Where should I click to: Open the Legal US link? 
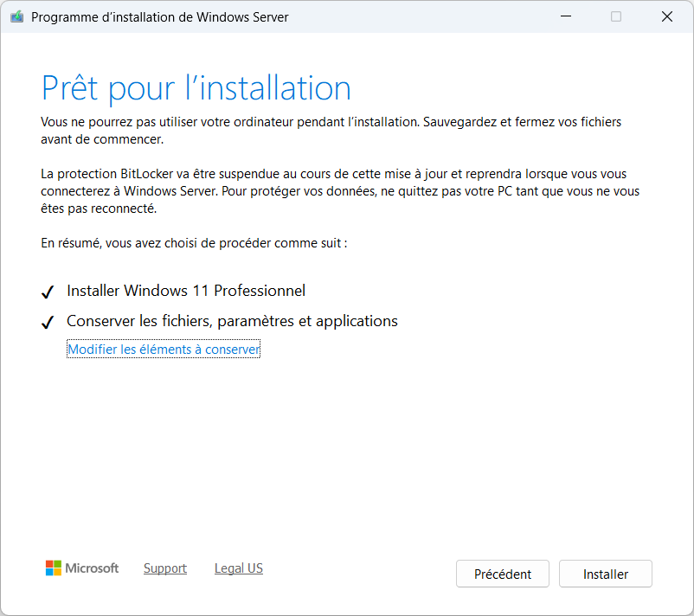(239, 568)
